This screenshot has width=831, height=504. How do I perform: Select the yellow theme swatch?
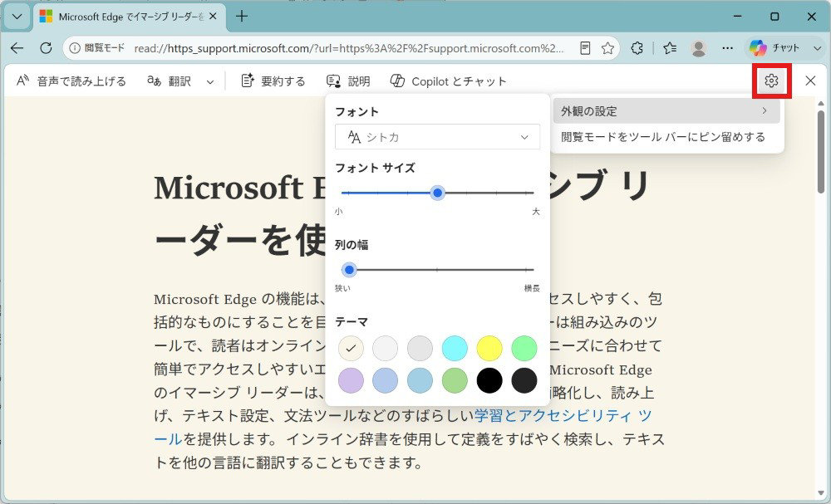489,349
